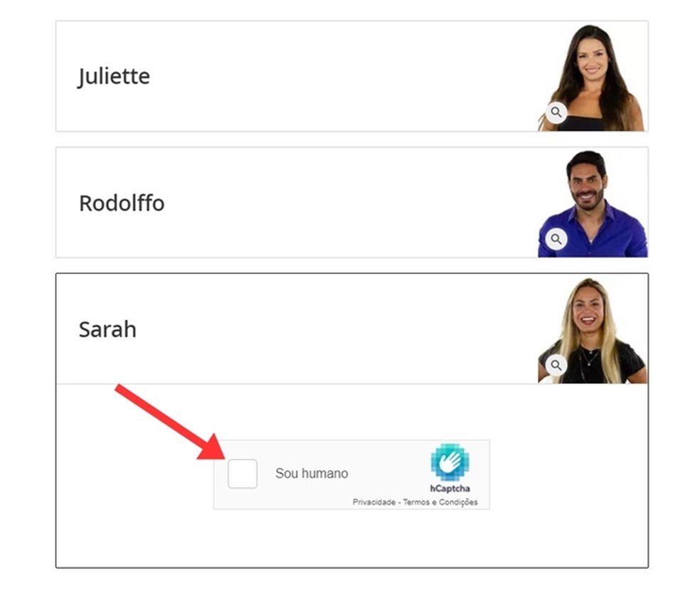700x591 pixels.
Task: Click the magnifier icon on Rodolffo's photo
Action: (556, 239)
